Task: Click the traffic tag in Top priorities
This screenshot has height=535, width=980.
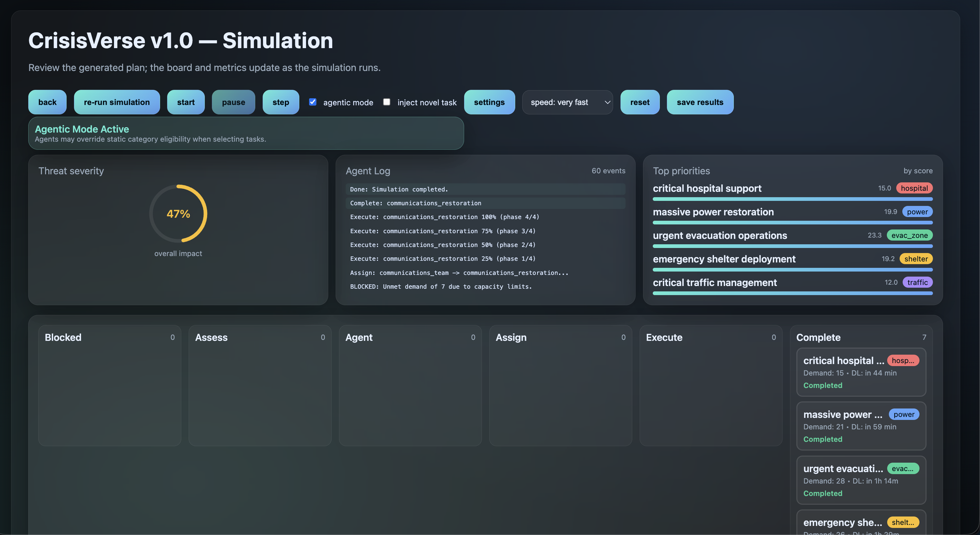Action: (917, 282)
